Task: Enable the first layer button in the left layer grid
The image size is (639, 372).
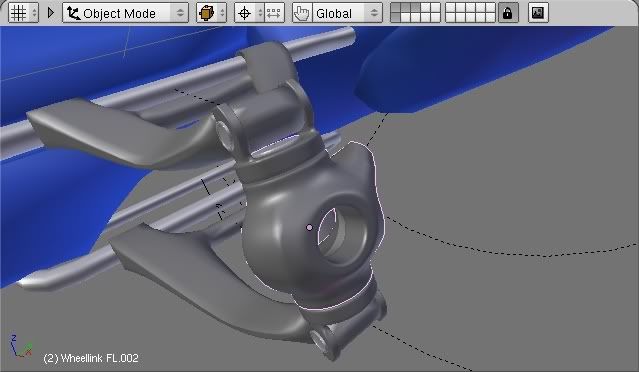Action: tap(395, 8)
